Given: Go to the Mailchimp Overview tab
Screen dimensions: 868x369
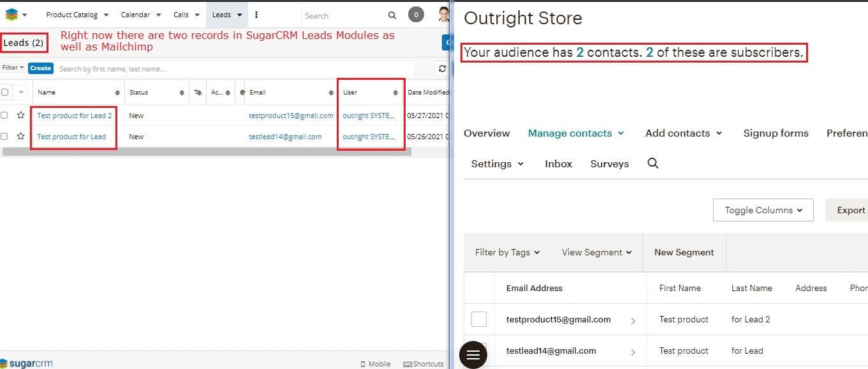Looking at the screenshot, I should pyautogui.click(x=487, y=133).
